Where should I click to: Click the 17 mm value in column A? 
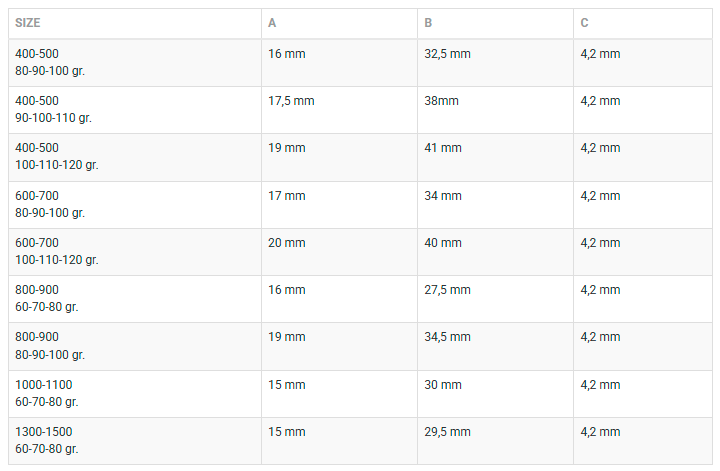[287, 196]
